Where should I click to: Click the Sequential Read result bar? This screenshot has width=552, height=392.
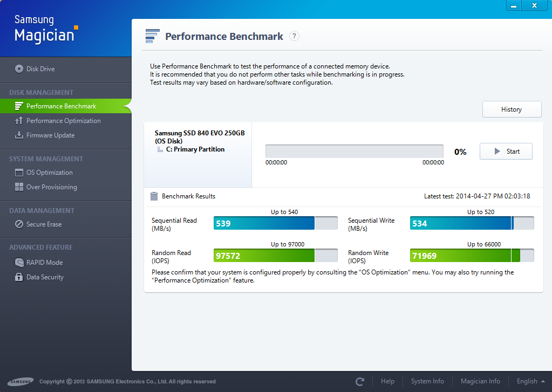[276, 223]
